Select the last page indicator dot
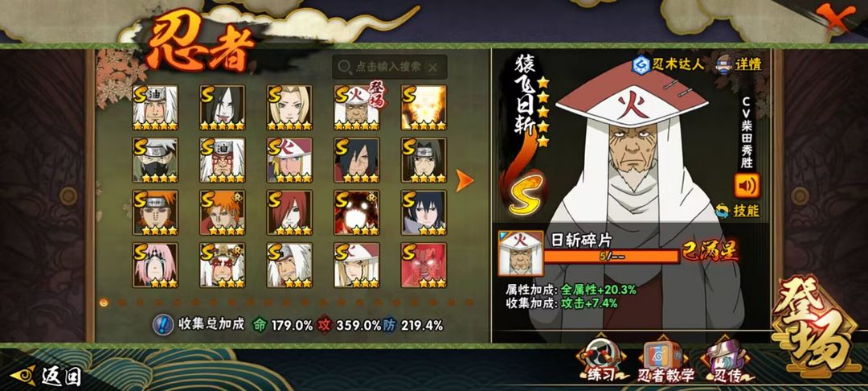Viewport: 868px width, 391px height. [469, 303]
